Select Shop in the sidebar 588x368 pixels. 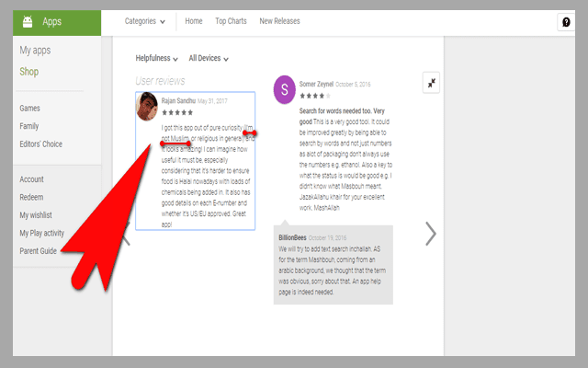tap(29, 72)
